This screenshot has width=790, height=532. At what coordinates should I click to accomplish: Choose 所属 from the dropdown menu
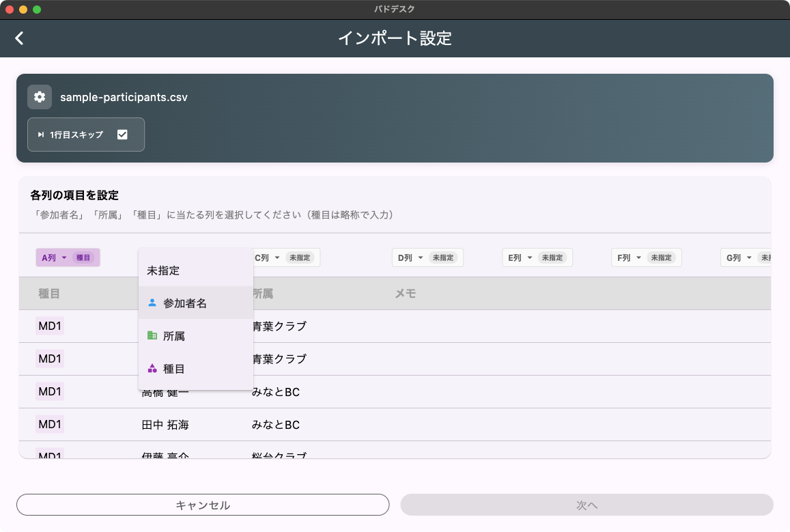[196, 335]
